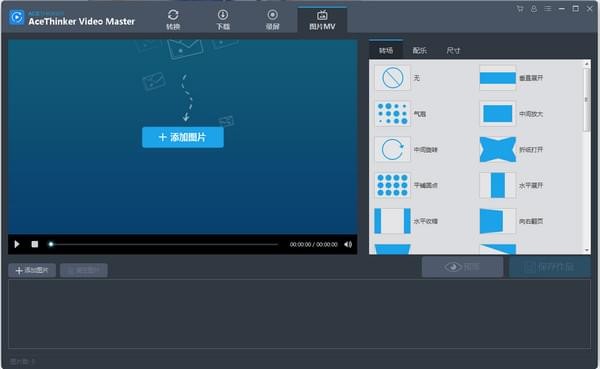
Task: Close the AceThinker window
Action: click(590, 8)
